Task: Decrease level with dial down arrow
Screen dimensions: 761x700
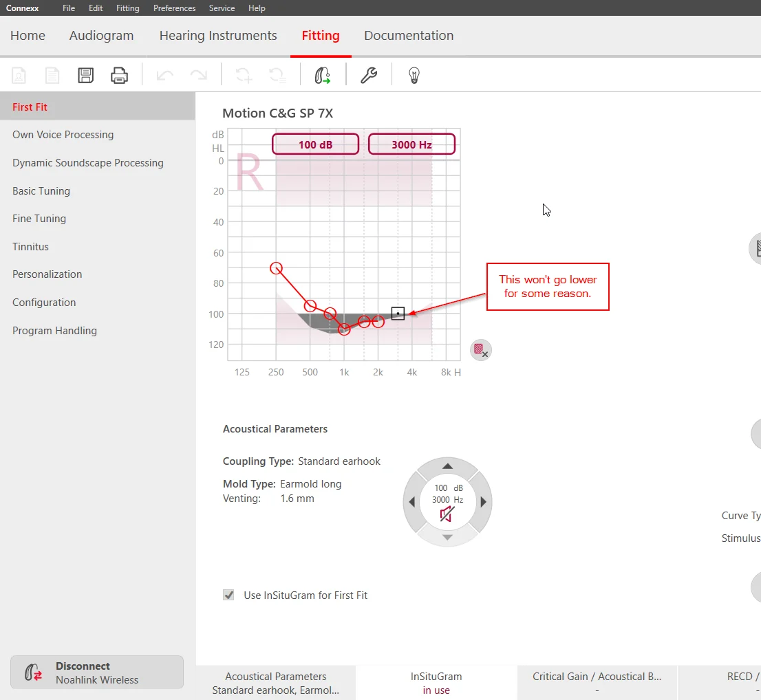Action: tap(447, 537)
